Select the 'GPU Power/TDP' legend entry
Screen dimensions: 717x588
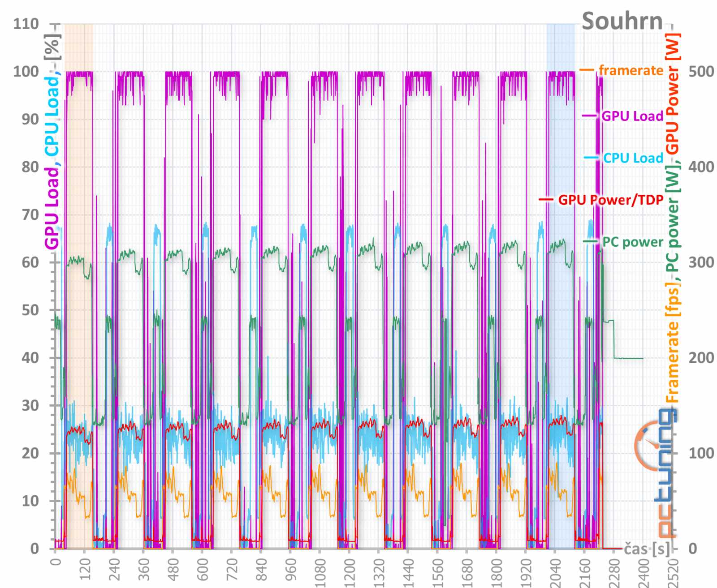tap(610, 200)
